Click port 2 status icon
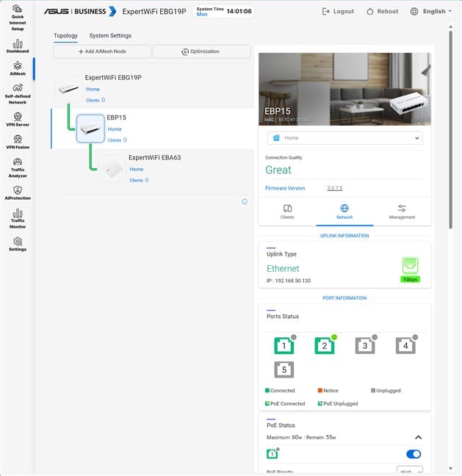Screen dimensions: 462x476 click(325, 345)
